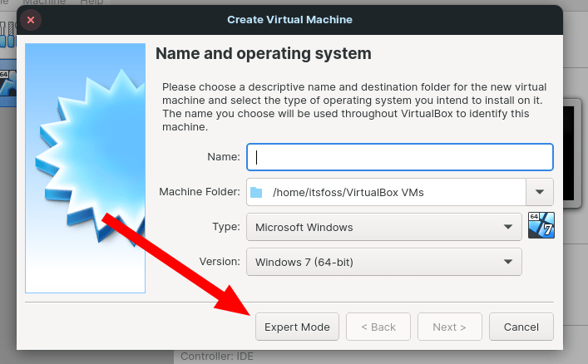This screenshot has height=364, width=588.
Task: Click the Tools icon behind the dialog
Action: coord(7,35)
